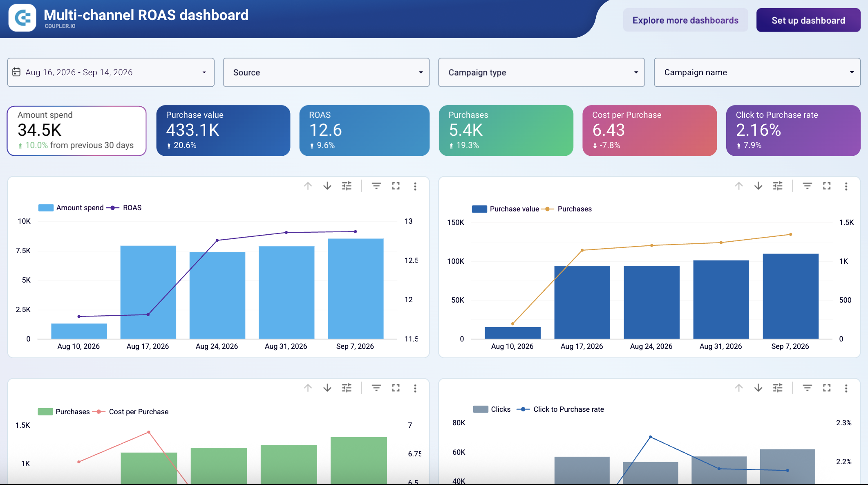
Task: Click the Amount spend legend color swatch
Action: [x=46, y=208]
